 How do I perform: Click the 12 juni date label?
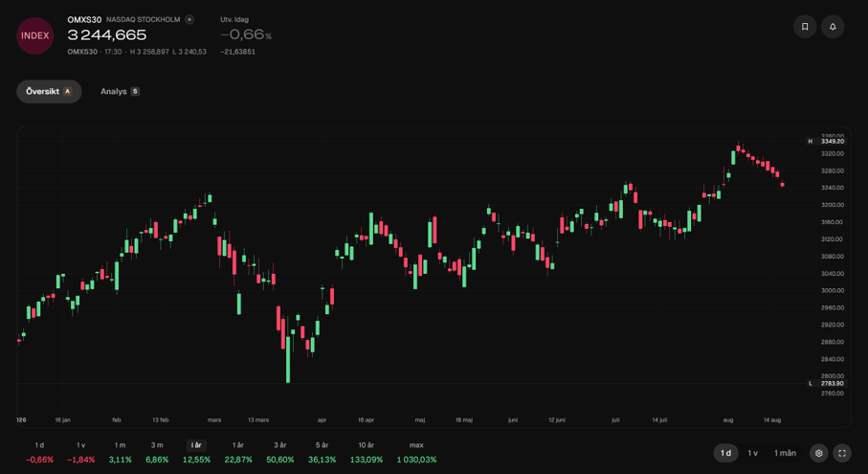(x=556, y=420)
